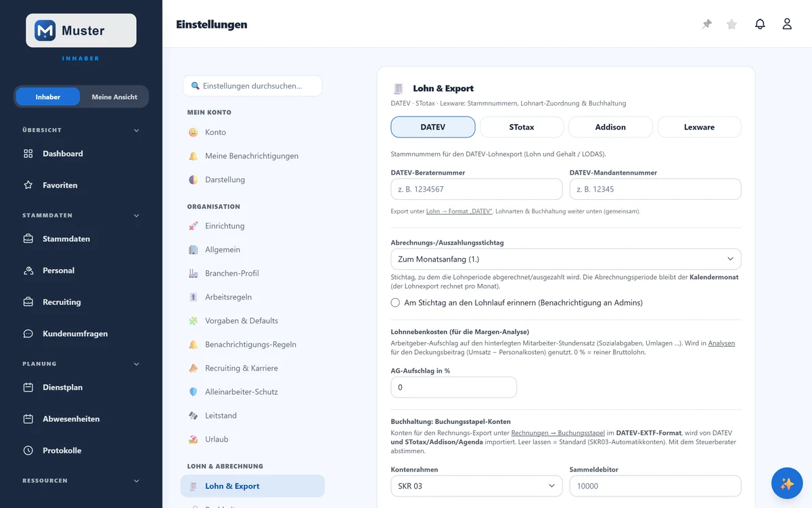
Task: Collapse the Planung sidebar section
Action: click(136, 364)
